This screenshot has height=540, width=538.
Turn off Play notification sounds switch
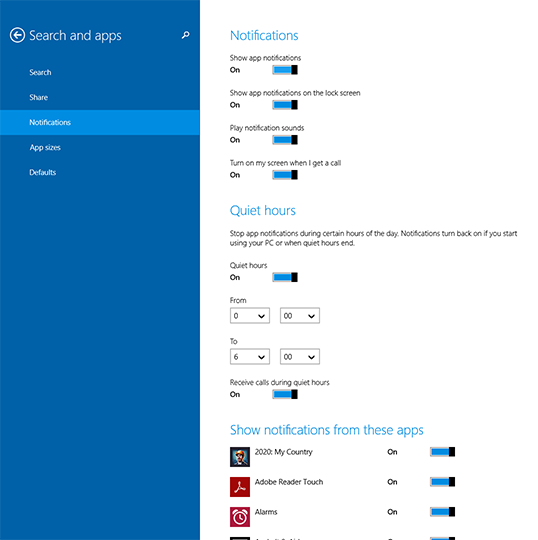(285, 140)
